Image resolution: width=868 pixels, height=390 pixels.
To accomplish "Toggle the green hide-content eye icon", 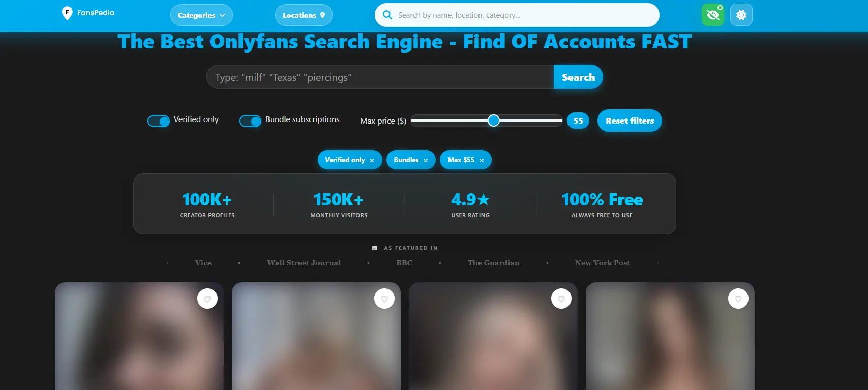I will 713,15.
